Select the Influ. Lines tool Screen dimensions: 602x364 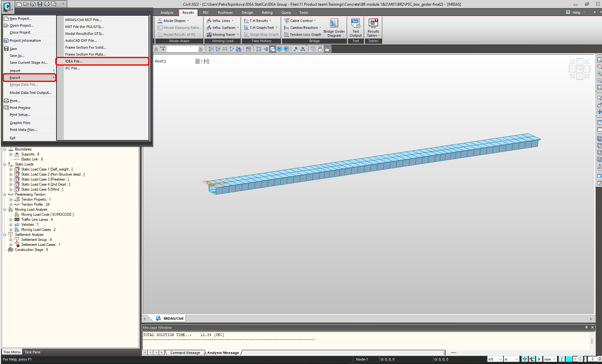point(209,21)
